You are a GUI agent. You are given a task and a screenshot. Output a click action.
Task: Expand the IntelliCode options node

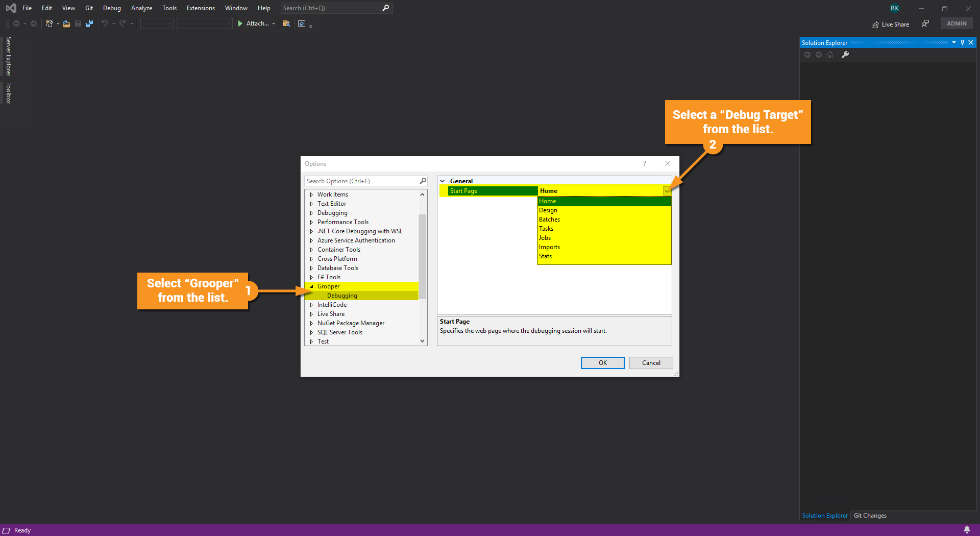(311, 305)
